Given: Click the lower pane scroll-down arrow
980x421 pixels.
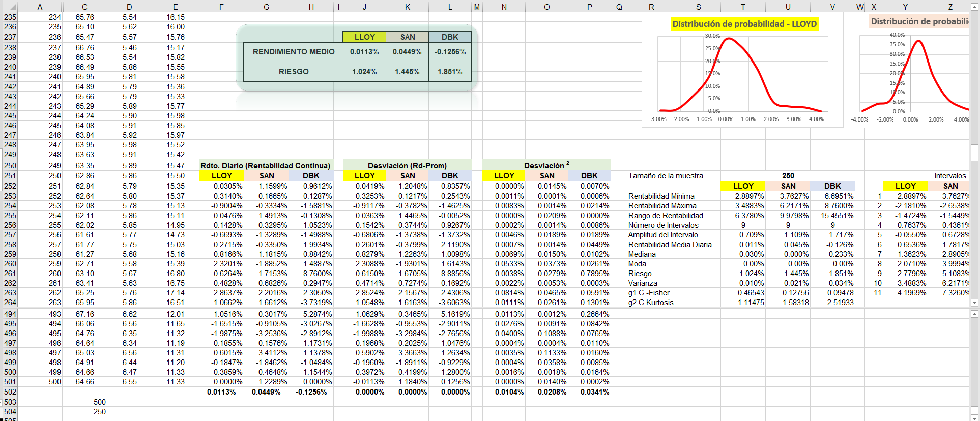Looking at the screenshot, I should 974,418.
